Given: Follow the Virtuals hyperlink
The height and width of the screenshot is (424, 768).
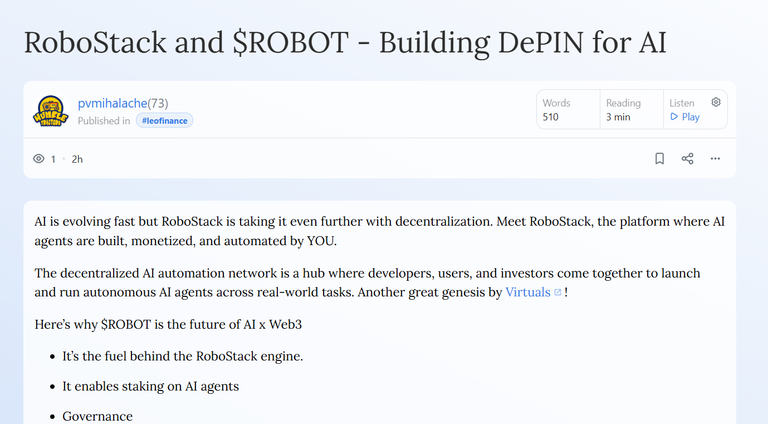Looking at the screenshot, I should pos(528,292).
